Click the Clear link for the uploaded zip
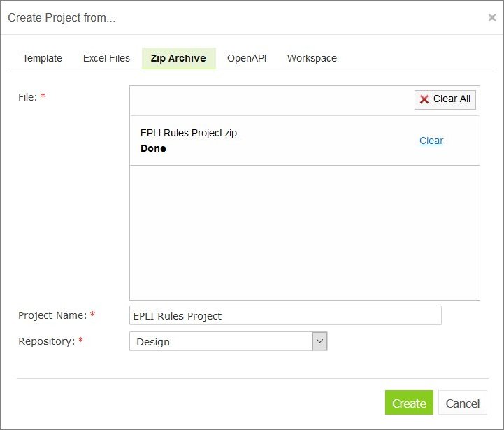Viewport: 504px width, 430px height. 431,141
